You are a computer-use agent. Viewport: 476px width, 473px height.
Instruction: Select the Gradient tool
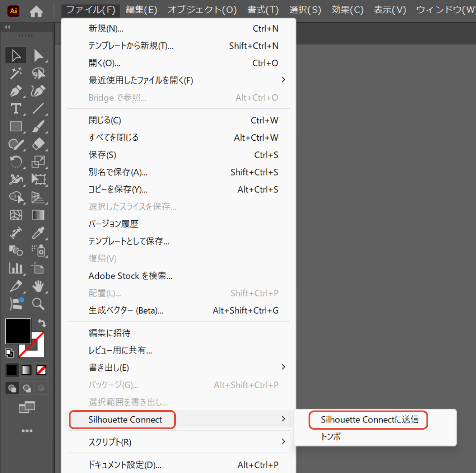(x=38, y=215)
